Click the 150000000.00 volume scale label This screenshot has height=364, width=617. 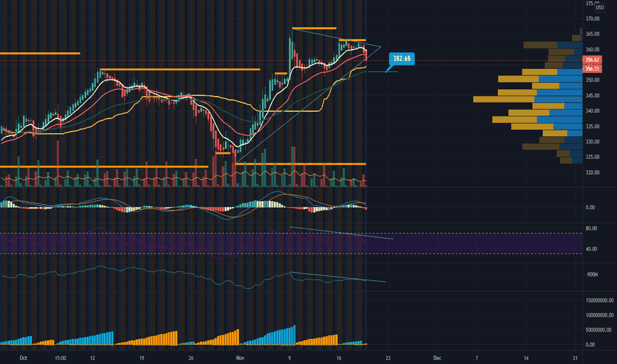tap(599, 300)
